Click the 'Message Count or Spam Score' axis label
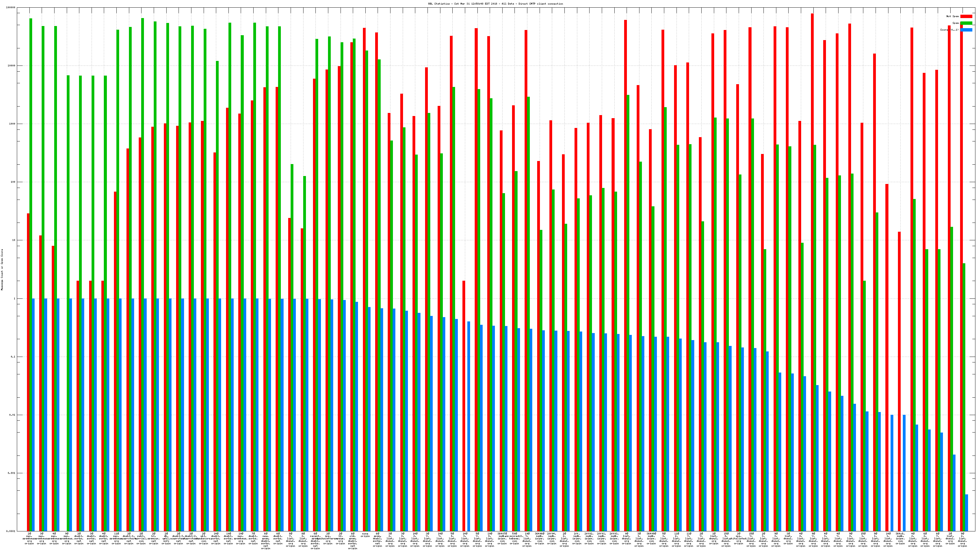The width and height of the screenshot is (980, 551). pos(2,270)
